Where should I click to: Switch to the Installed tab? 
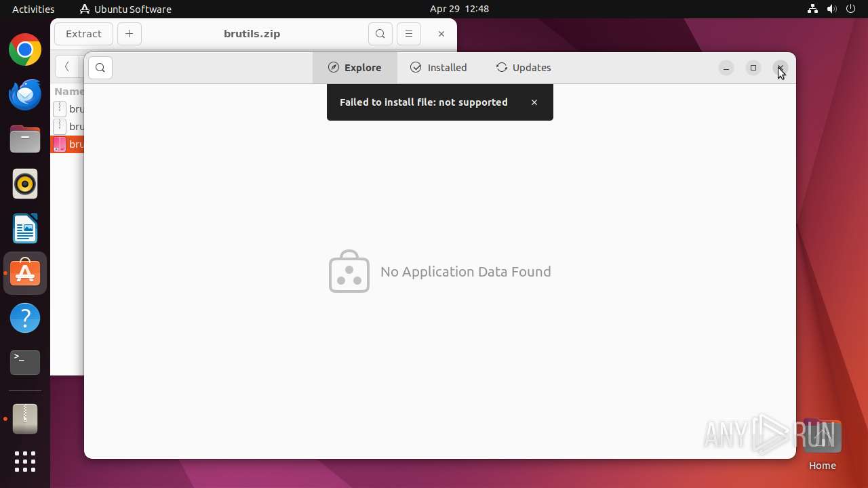439,68
